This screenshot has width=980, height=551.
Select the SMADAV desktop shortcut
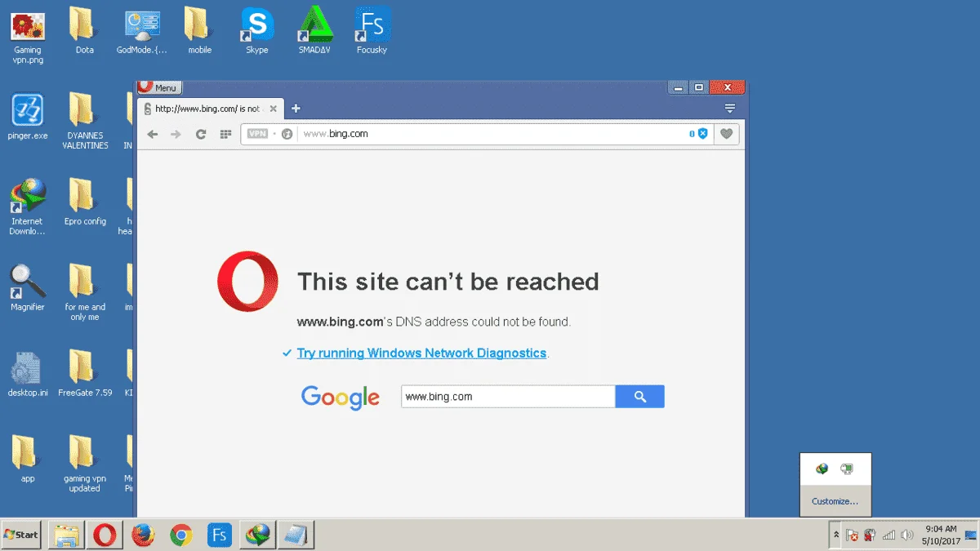[x=314, y=31]
